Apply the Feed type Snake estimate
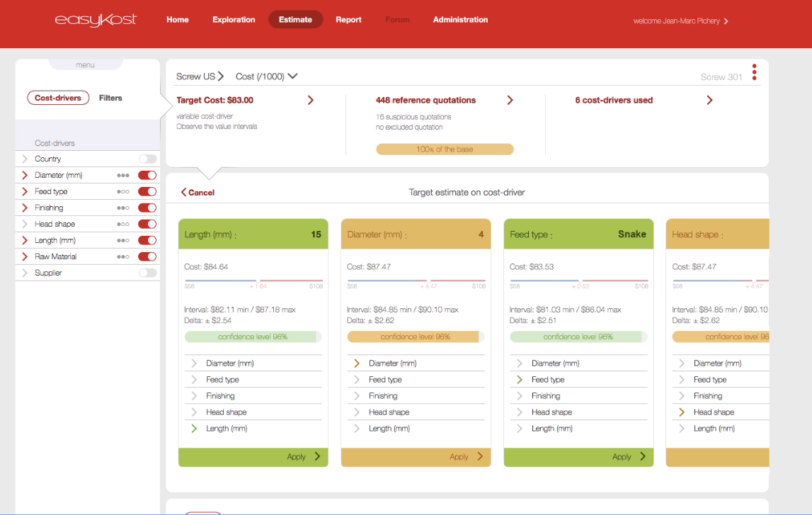 (x=578, y=457)
